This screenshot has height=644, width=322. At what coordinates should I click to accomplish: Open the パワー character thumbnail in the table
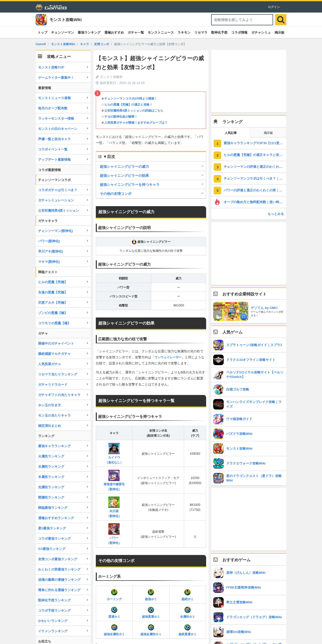pyautogui.click(x=114, y=529)
